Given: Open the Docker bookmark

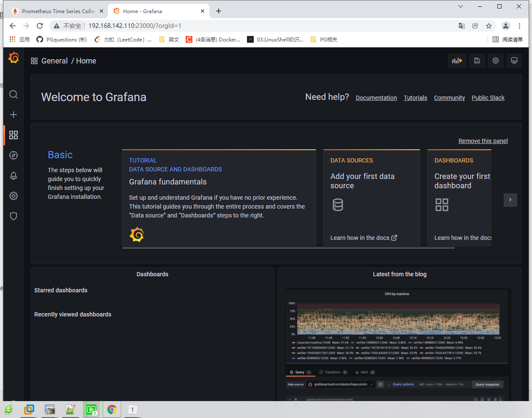Looking at the screenshot, I should click(x=213, y=39).
